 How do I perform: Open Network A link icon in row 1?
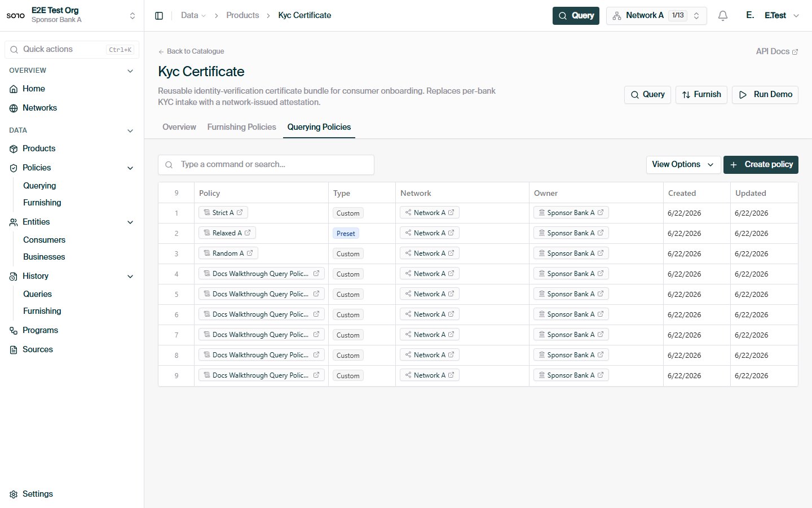[451, 213]
